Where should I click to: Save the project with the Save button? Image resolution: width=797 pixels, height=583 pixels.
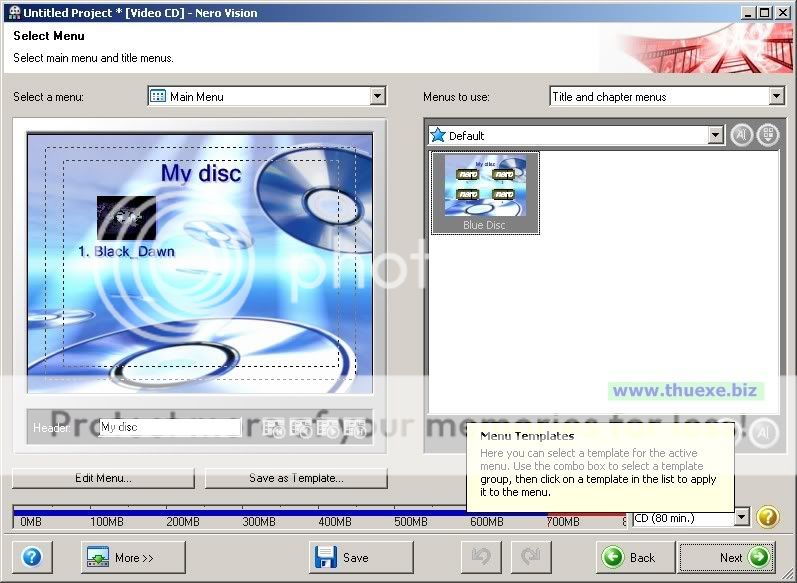(x=360, y=557)
